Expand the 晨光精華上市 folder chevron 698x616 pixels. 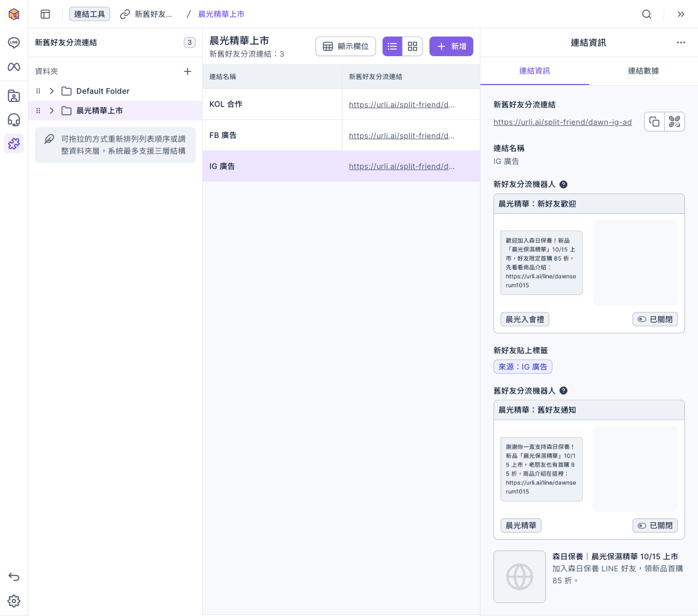click(52, 111)
